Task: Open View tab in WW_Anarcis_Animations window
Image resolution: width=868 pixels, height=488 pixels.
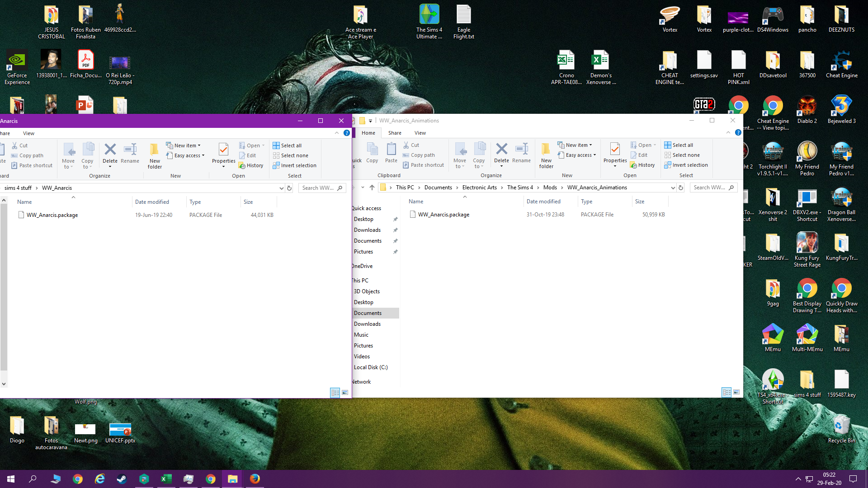Action: (420, 133)
